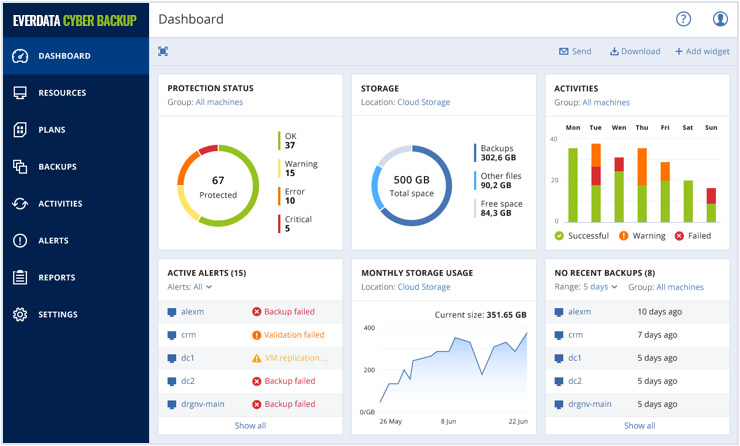Click the Reports clipboard icon in sidebar
Image resolution: width=740 pixels, height=446 pixels.
coord(20,278)
